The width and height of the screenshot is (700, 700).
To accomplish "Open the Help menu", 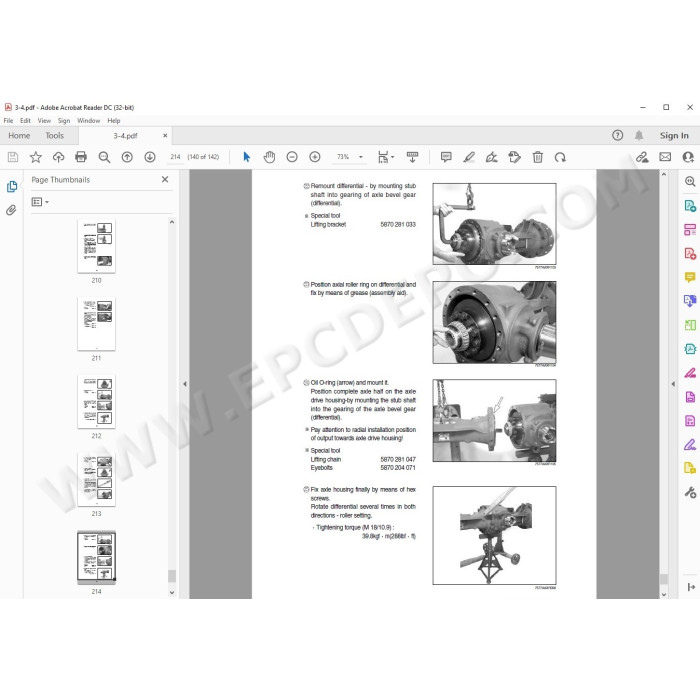I will click(x=114, y=121).
